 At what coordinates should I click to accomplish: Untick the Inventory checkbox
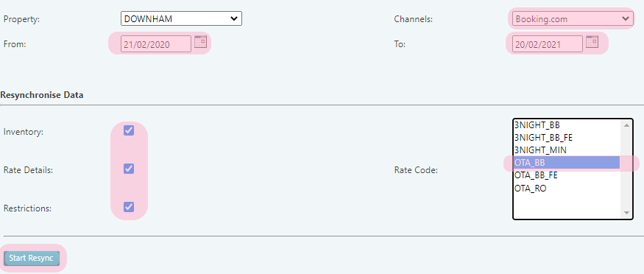pyautogui.click(x=129, y=130)
